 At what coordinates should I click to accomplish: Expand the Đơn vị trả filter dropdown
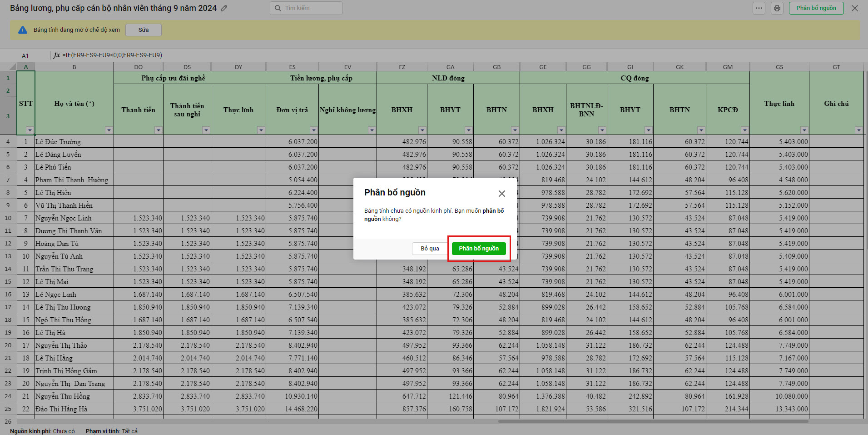pyautogui.click(x=313, y=130)
